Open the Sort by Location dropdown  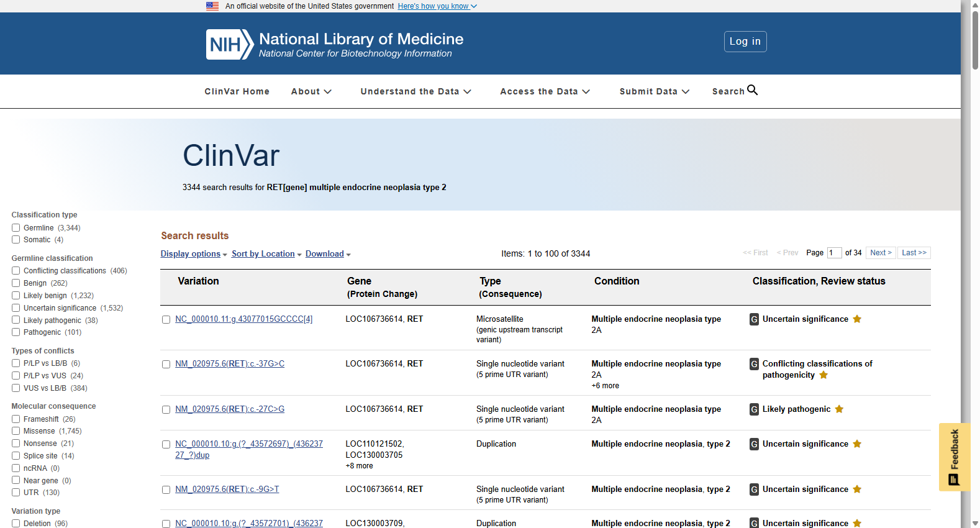[266, 254]
